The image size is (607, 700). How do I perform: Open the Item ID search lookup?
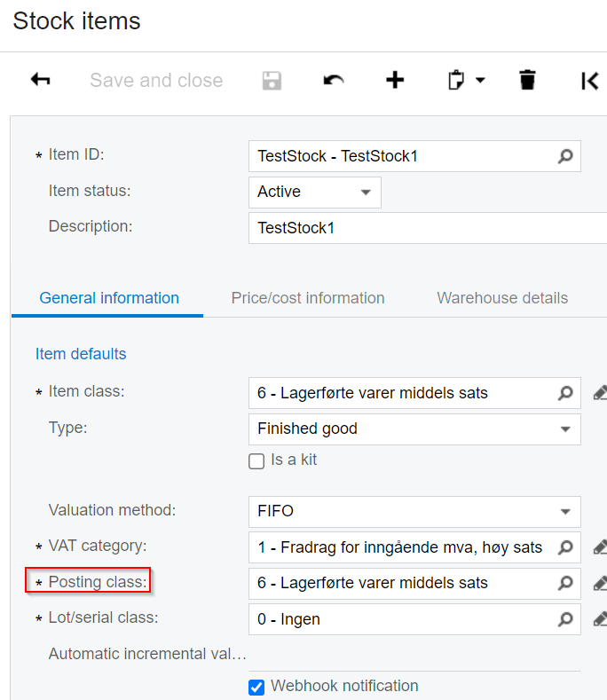tap(565, 156)
